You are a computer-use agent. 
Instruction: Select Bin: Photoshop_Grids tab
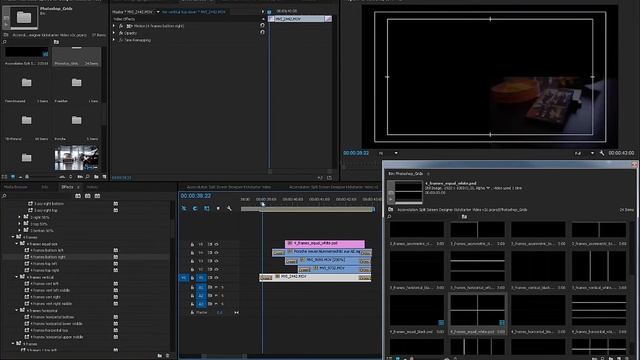(x=405, y=173)
